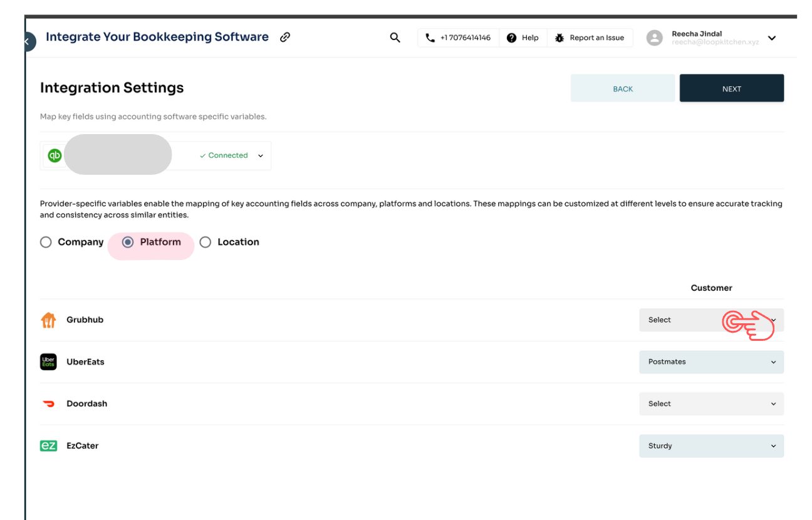Click the UberEats logo icon
This screenshot has height=520, width=812.
tap(48, 362)
